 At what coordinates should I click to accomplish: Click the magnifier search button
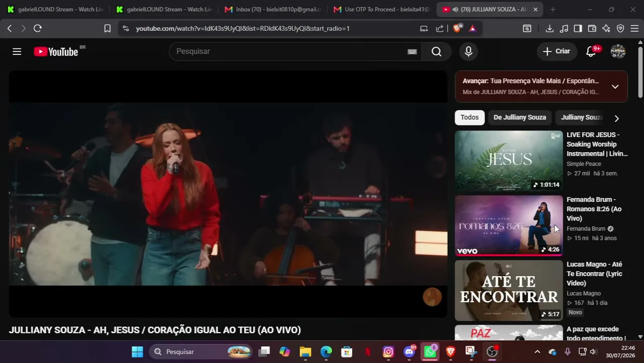coord(436,51)
